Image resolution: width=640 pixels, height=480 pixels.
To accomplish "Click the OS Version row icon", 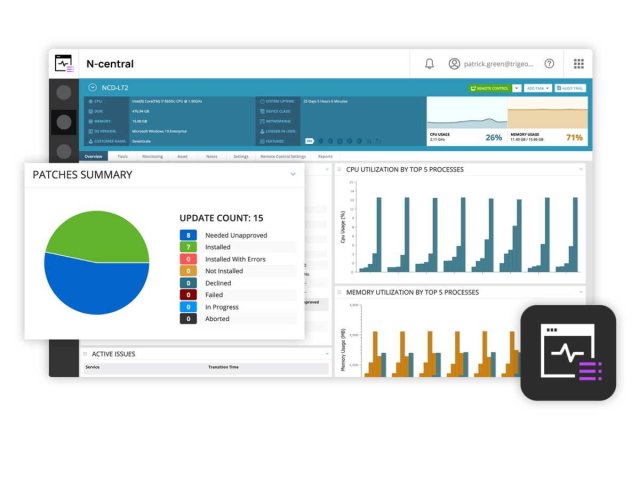I will (91, 131).
